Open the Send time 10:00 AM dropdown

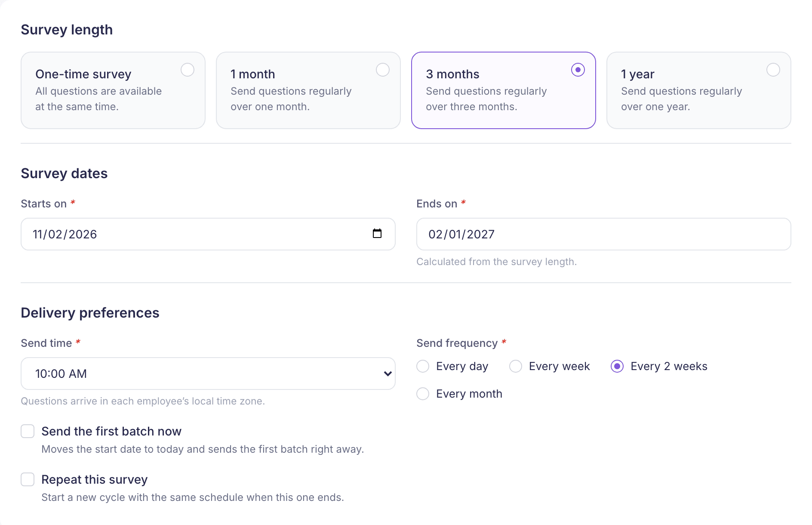click(208, 374)
